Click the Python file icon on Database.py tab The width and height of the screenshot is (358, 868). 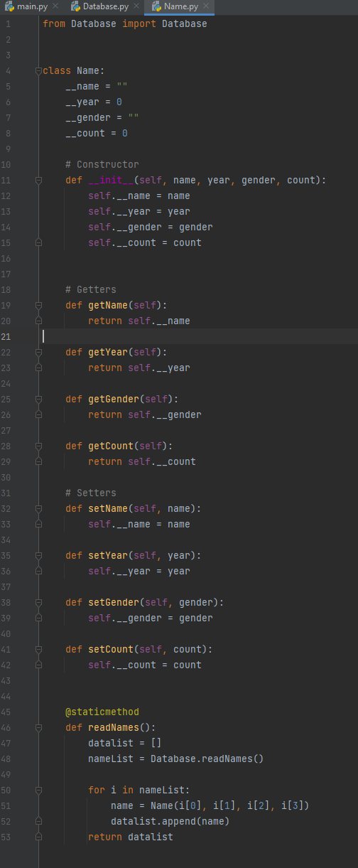[75, 6]
